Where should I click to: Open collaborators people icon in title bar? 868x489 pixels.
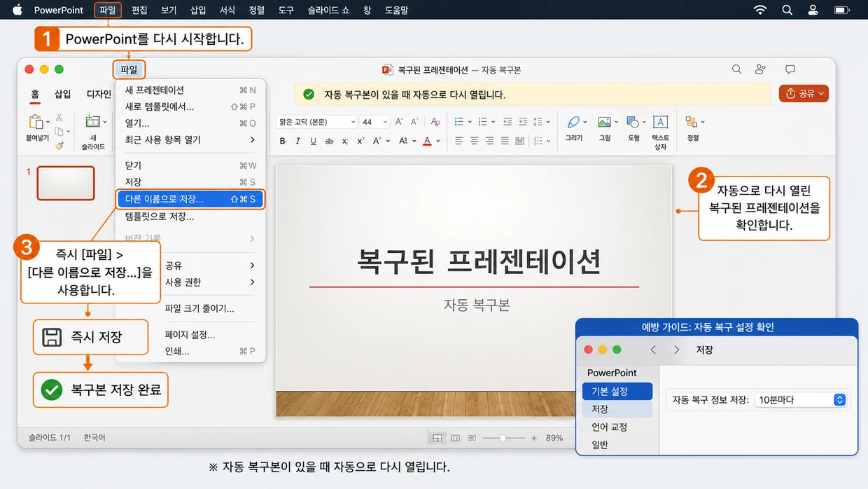tap(761, 69)
